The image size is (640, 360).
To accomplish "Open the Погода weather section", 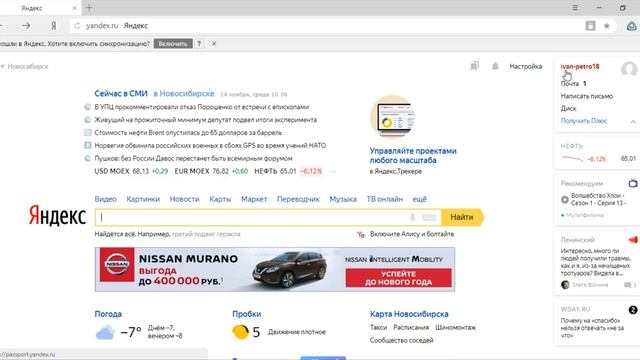I will 108,314.
